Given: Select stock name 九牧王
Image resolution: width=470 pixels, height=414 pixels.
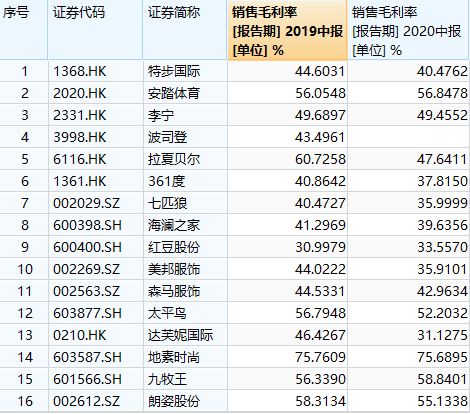Looking at the screenshot, I should point(167,379).
